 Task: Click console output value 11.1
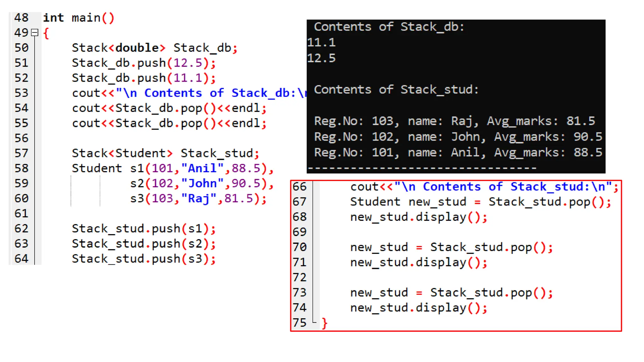[x=321, y=42]
